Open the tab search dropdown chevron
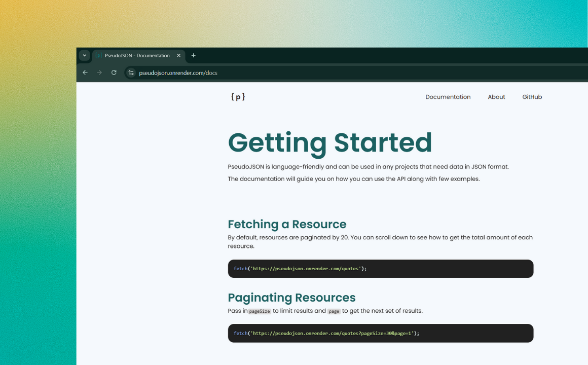This screenshot has width=588, height=365. 85,56
